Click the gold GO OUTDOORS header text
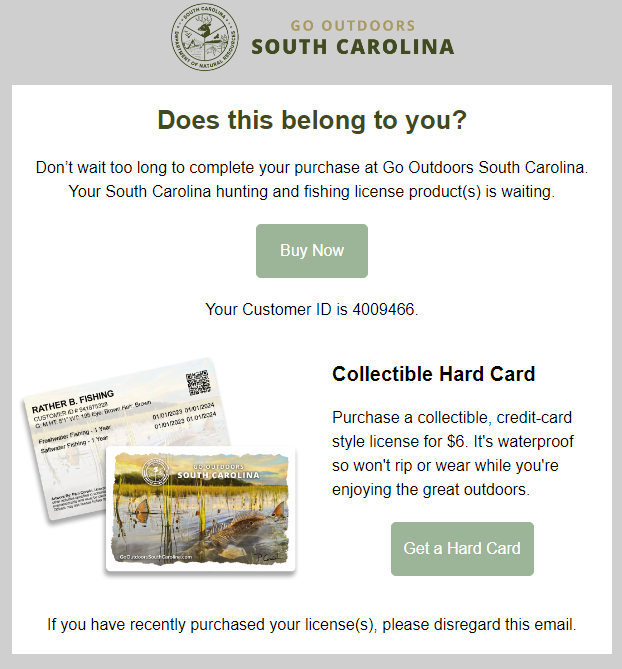Viewport: 622px width, 669px height. (x=352, y=26)
